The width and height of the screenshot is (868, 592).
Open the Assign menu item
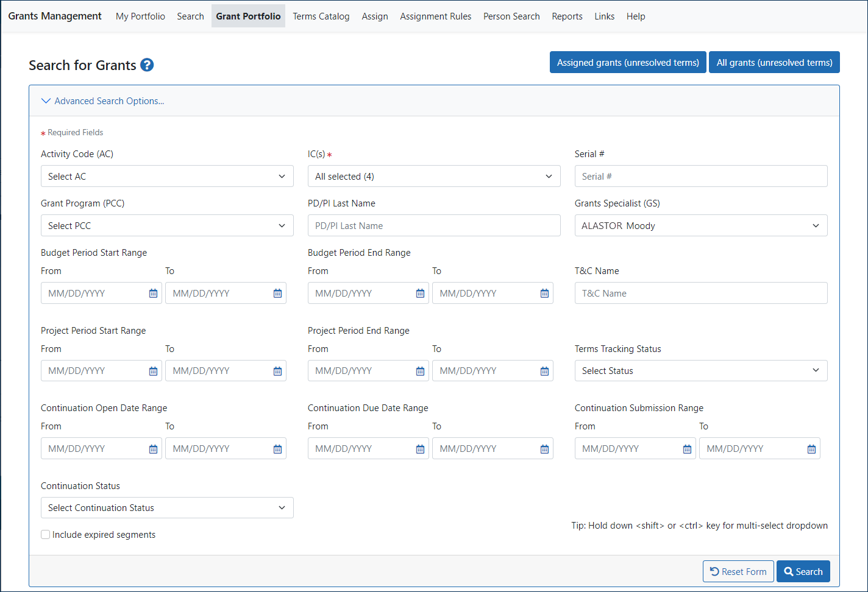[375, 16]
